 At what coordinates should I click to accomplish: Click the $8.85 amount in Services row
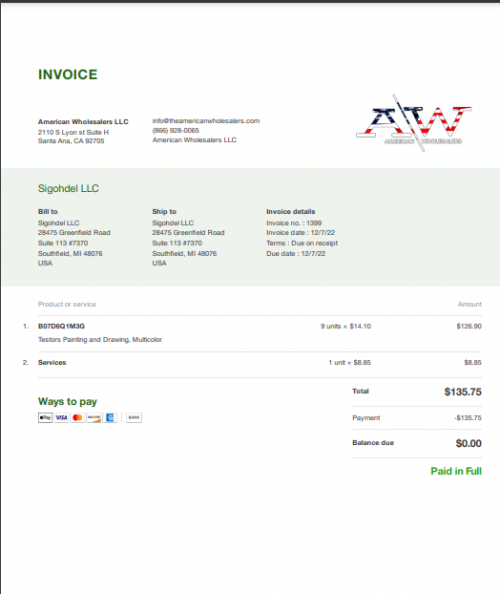coord(473,363)
